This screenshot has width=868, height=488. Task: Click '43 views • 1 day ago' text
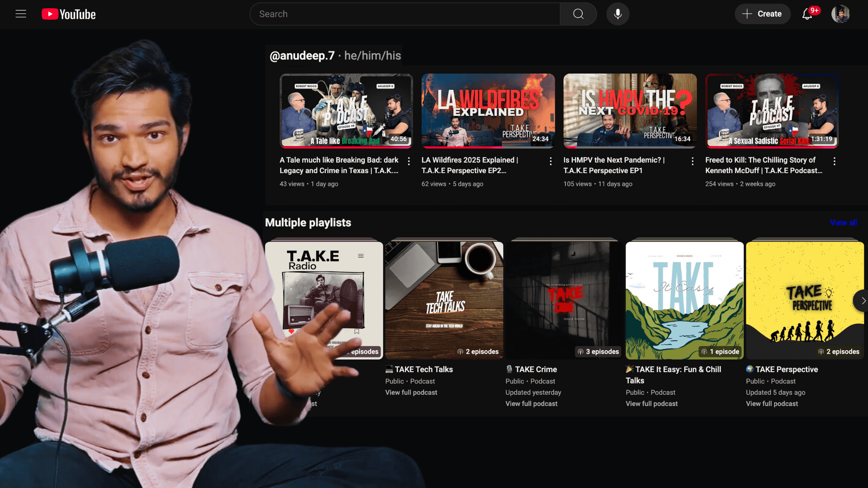pyautogui.click(x=309, y=184)
